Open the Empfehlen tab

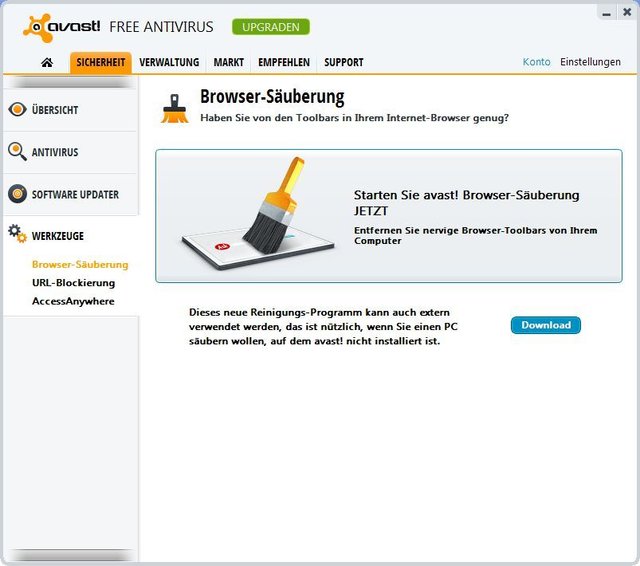[x=284, y=62]
